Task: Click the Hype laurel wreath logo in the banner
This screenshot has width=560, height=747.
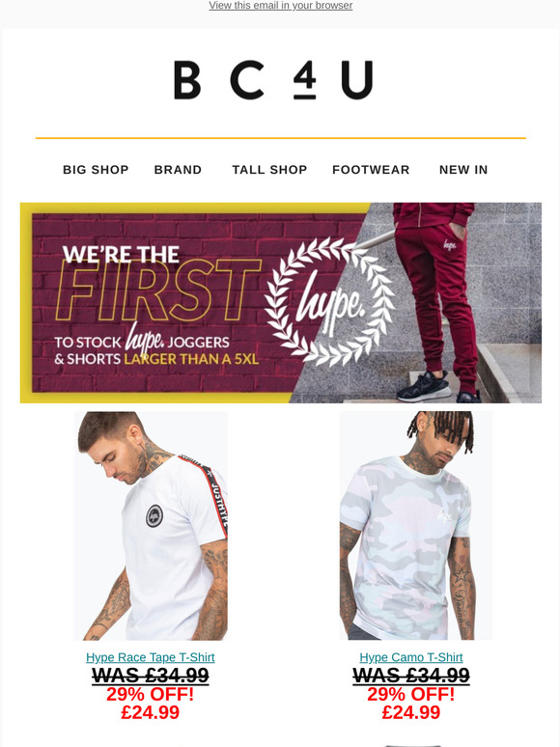Action: click(330, 301)
